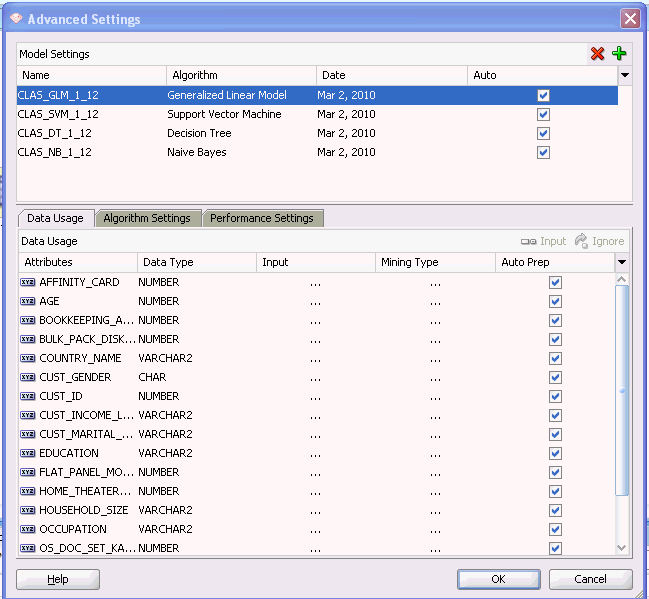The image size is (649, 599).
Task: Click the Cancel button
Action: point(590,579)
